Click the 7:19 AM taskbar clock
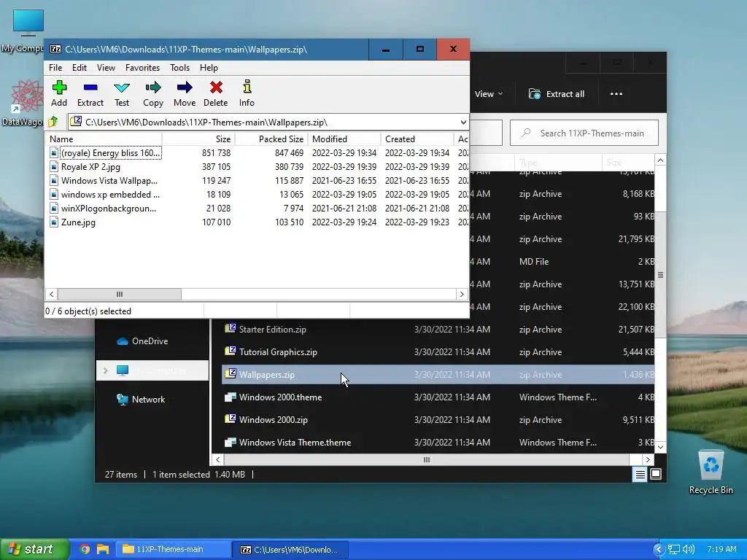The width and height of the screenshot is (747, 560). 721,549
